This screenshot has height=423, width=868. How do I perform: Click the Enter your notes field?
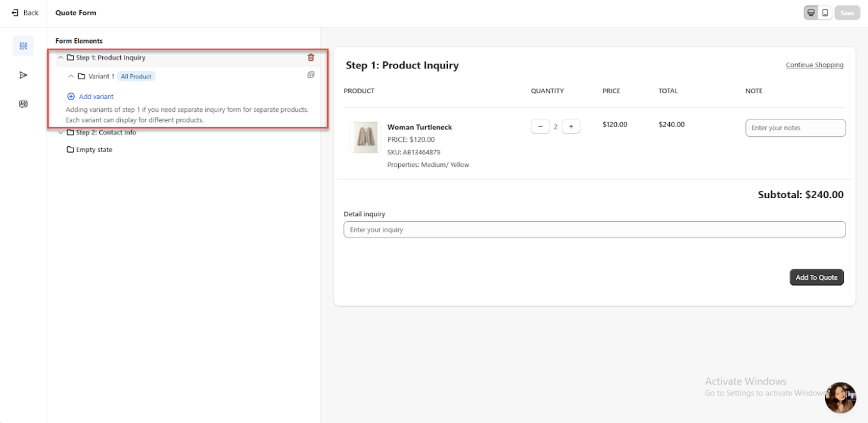pyautogui.click(x=795, y=128)
